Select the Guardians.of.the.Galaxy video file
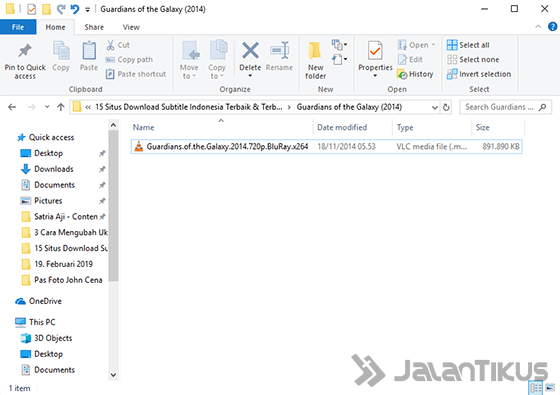This screenshot has height=395, width=560. (326, 146)
